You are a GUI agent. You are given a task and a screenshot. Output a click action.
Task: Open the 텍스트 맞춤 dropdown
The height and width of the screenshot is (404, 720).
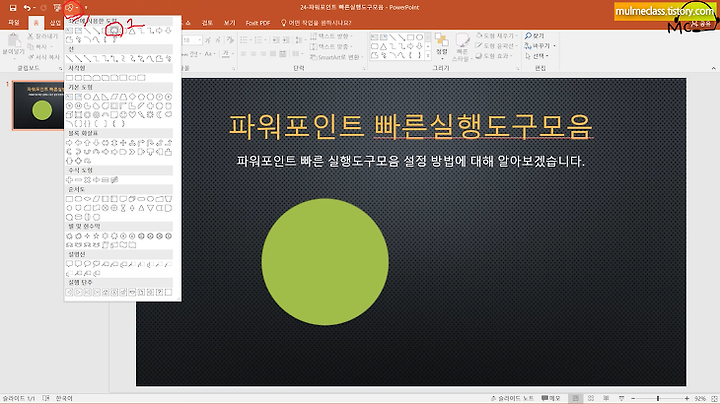[332, 46]
